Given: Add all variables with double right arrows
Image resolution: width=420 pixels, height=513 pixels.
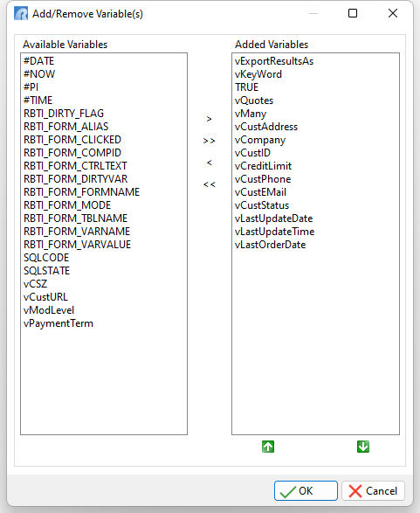Looking at the screenshot, I should (210, 141).
